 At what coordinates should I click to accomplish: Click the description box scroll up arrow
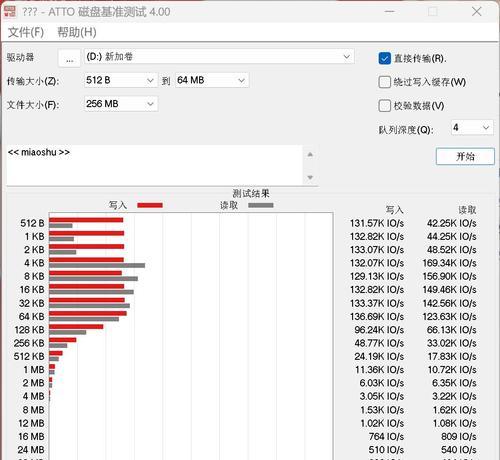pos(310,154)
